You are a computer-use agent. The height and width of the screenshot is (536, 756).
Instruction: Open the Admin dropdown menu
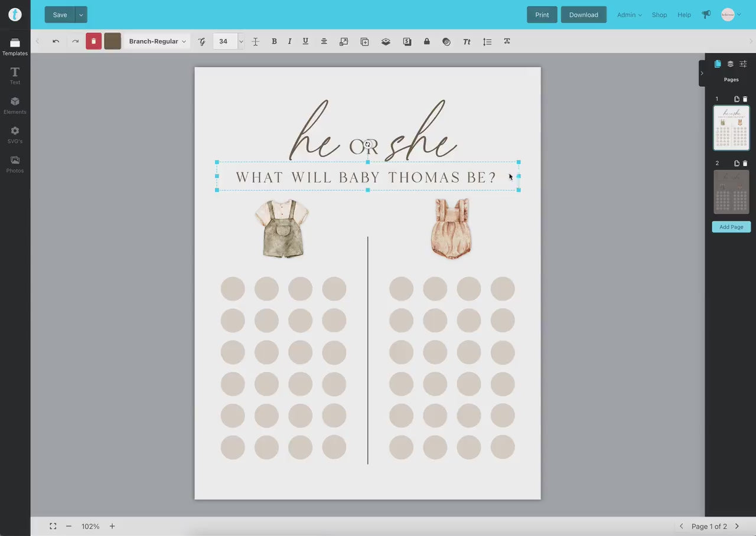[629, 15]
